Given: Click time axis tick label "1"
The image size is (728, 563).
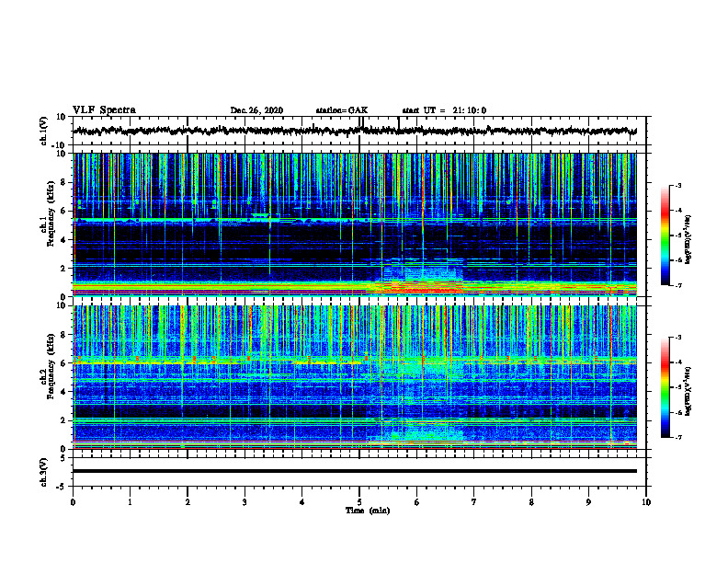Looking at the screenshot, I should pyautogui.click(x=130, y=502).
